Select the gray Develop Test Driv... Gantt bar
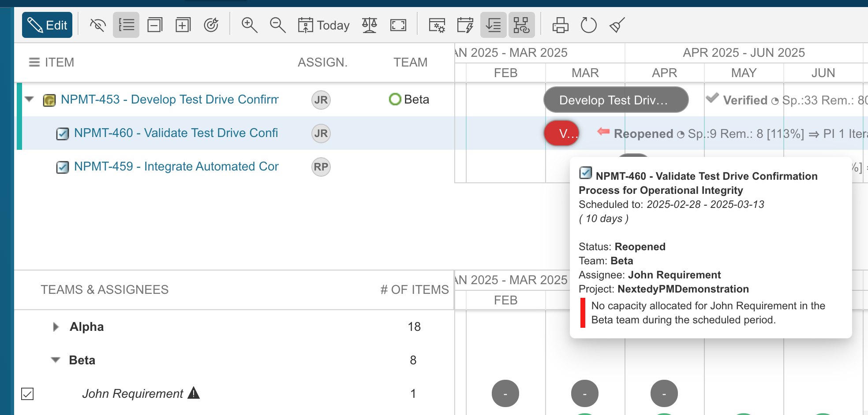 point(616,100)
